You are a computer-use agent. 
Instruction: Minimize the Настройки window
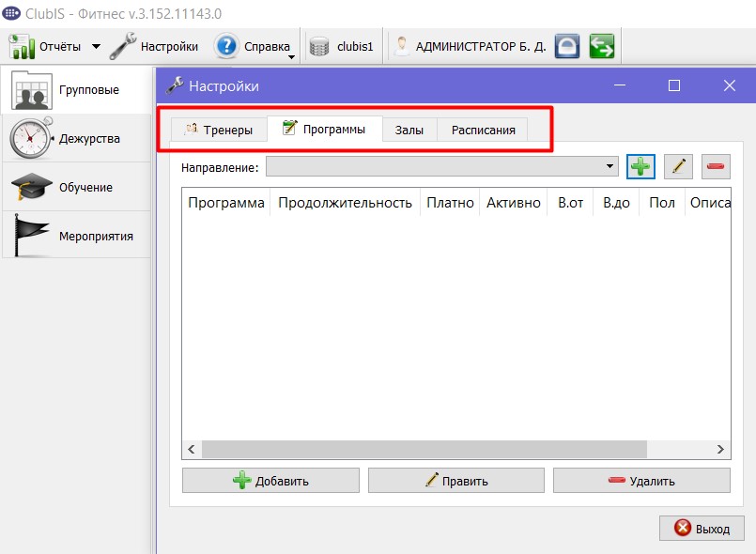pyautogui.click(x=620, y=85)
